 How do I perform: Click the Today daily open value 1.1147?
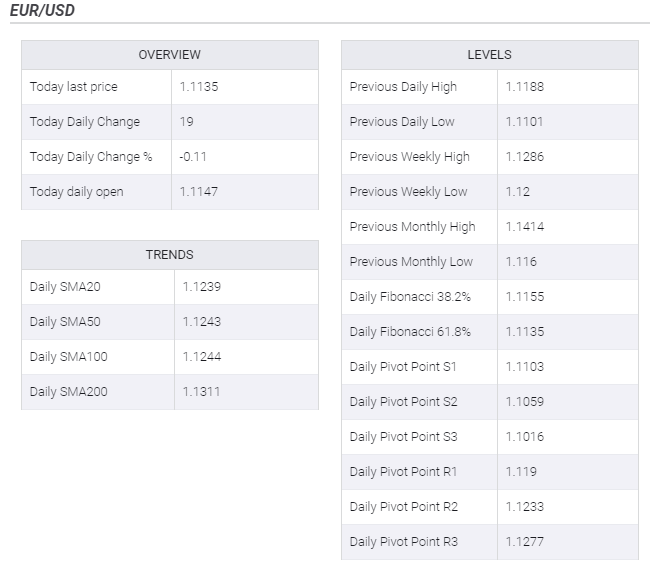click(199, 192)
